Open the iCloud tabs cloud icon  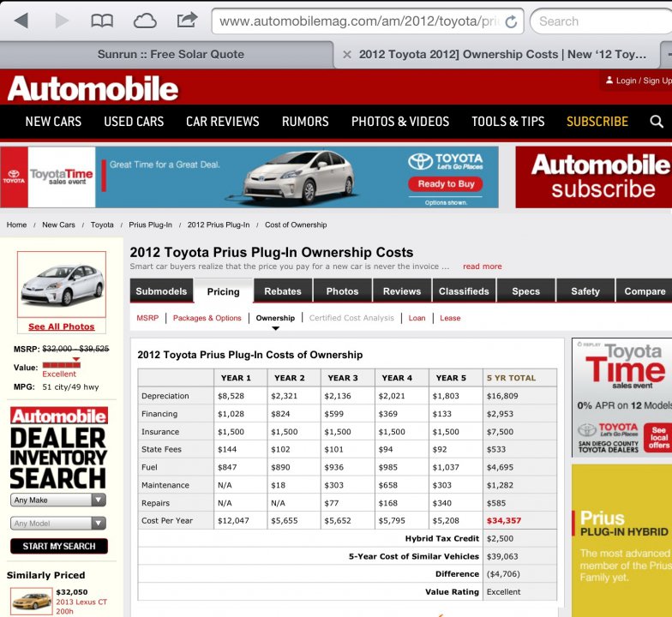(x=145, y=21)
